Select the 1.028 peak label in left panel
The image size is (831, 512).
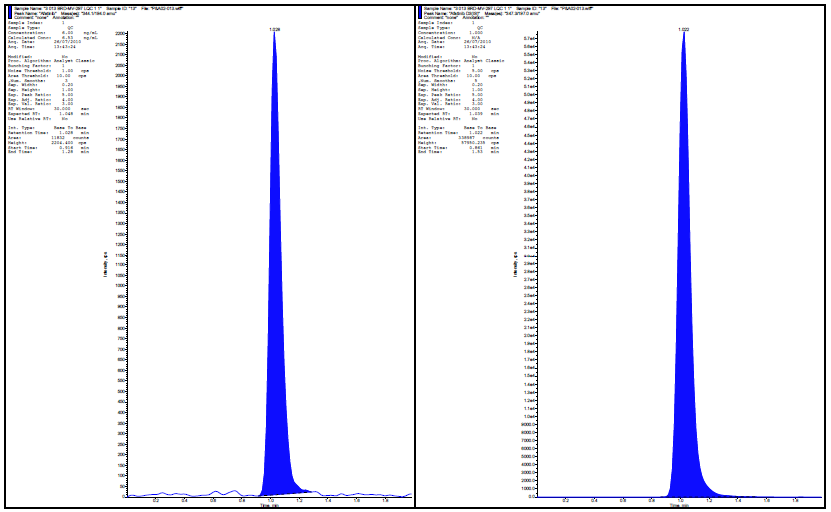274,30
